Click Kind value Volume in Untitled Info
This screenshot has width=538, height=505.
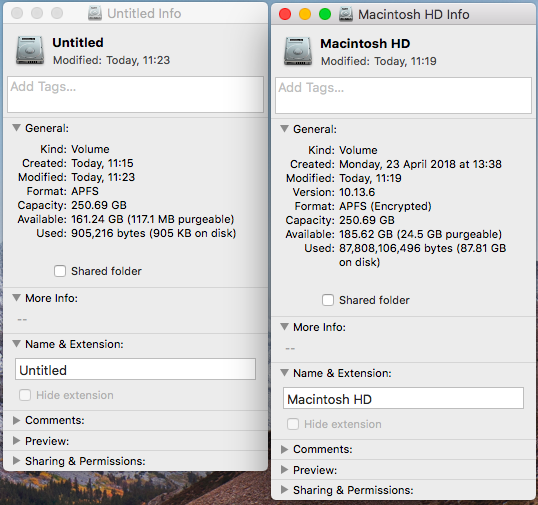(x=90, y=149)
